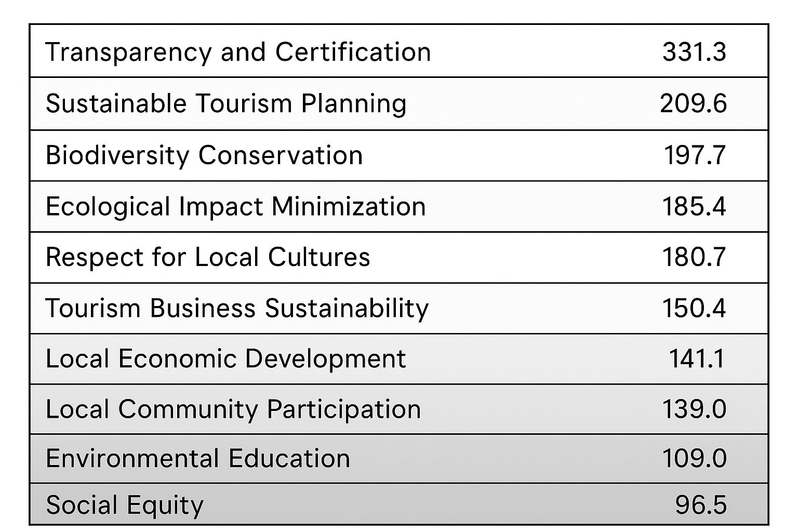Click the Biodiversity Conservation row label
The width and height of the screenshot is (798, 532).
tap(204, 155)
